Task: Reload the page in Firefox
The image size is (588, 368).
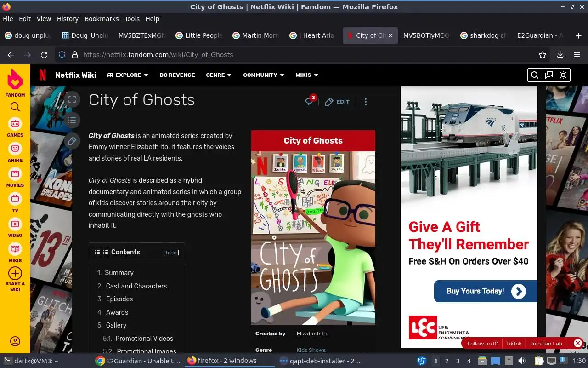Action: tap(44, 55)
